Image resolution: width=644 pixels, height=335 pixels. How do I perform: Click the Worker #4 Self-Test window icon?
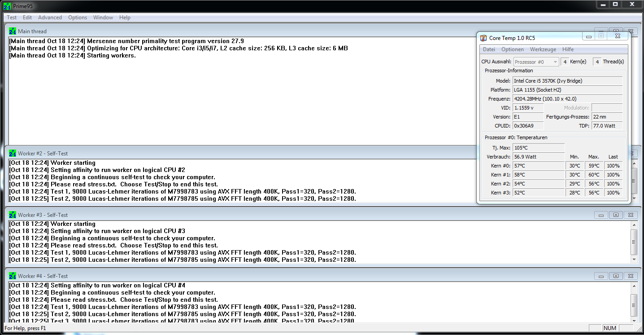tap(13, 276)
